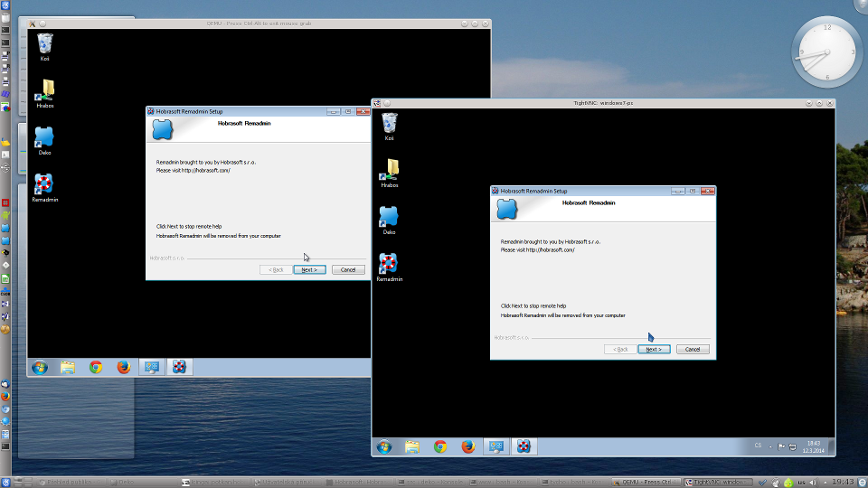868x488 pixels.
Task: Click volume speaker icon in system tray
Action: (813, 483)
